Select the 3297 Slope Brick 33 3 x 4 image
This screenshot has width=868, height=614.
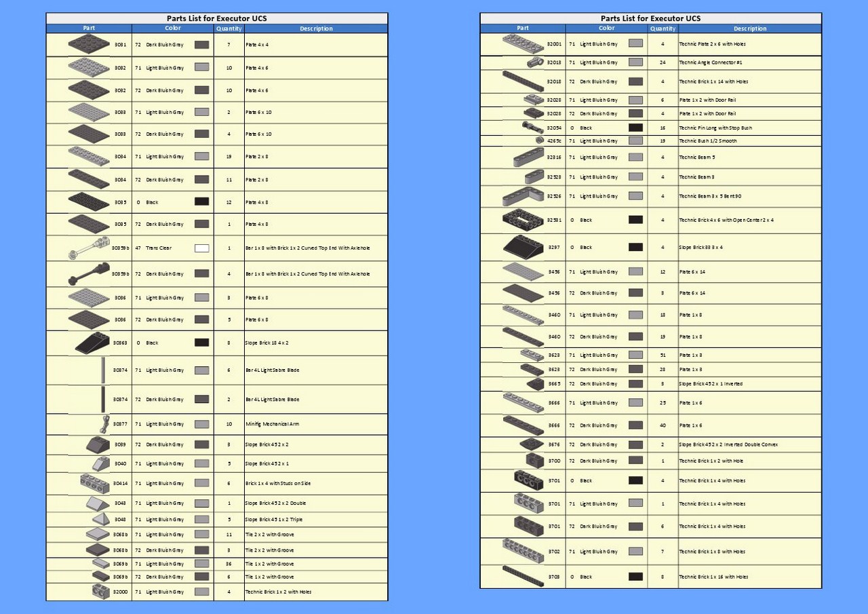tap(523, 247)
